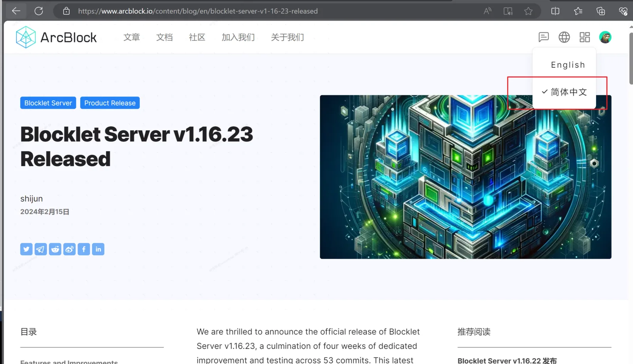Viewport: 633px width, 364px height.
Task: Open favorites list icon
Action: [x=578, y=11]
